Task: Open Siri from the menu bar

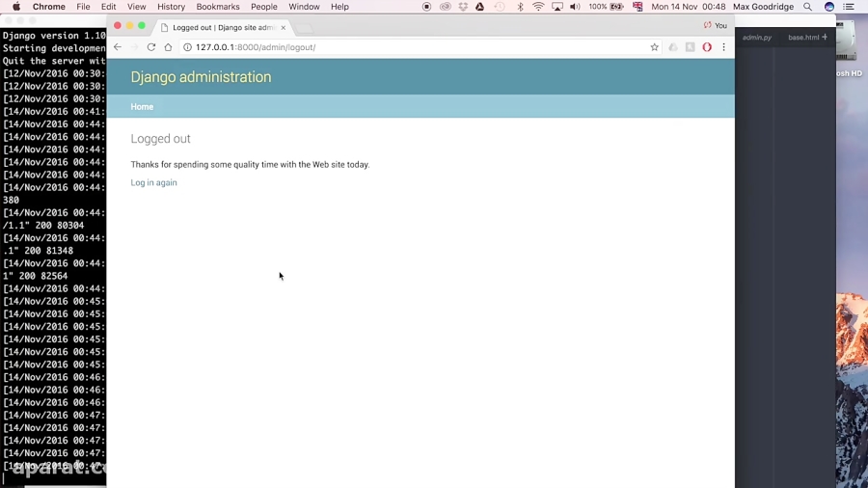Action: pos(829,7)
